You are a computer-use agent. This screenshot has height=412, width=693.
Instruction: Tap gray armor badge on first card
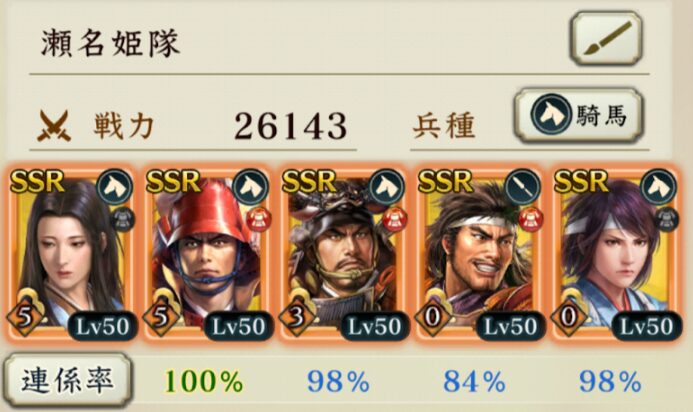pos(122,220)
